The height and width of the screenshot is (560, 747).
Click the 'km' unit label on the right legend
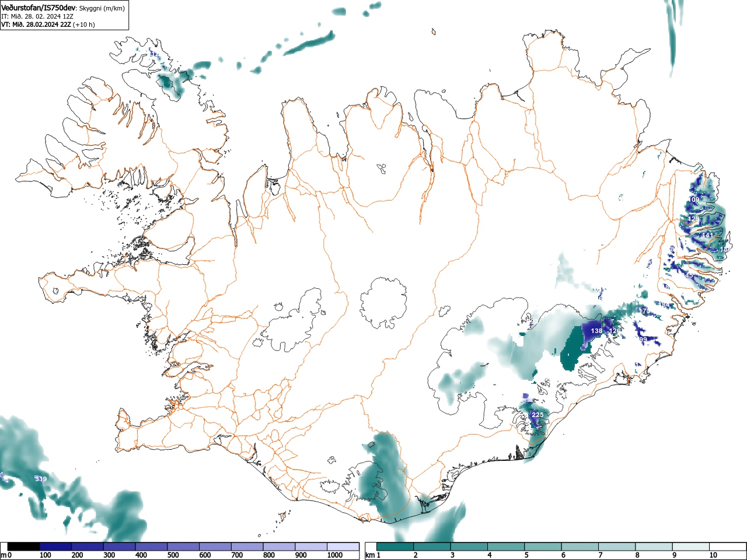pos(369,555)
